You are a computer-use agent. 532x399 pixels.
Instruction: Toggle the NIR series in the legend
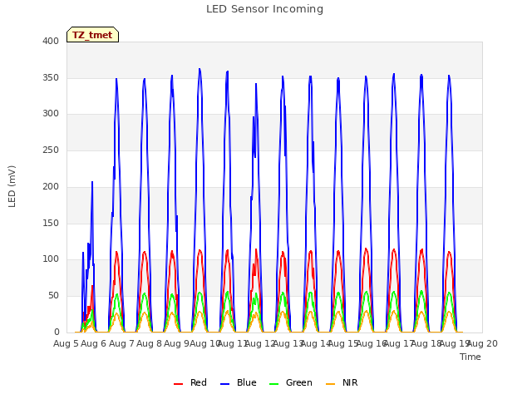pyautogui.click(x=342, y=382)
